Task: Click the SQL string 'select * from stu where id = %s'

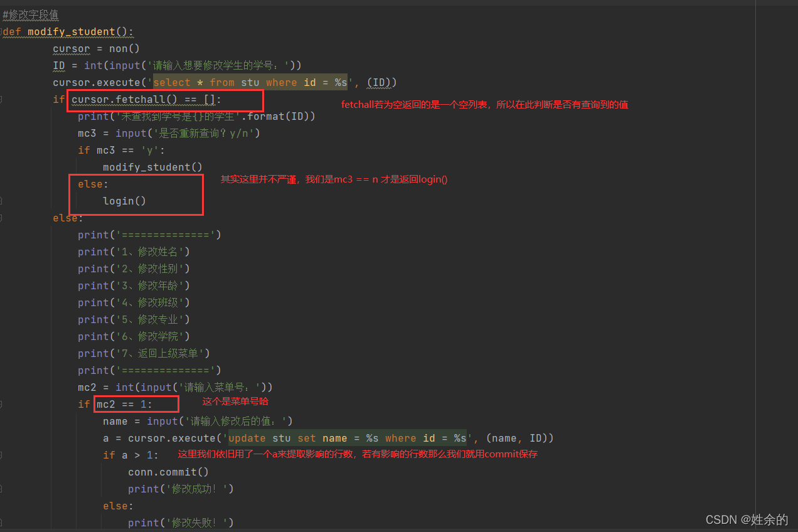Action: pos(250,82)
